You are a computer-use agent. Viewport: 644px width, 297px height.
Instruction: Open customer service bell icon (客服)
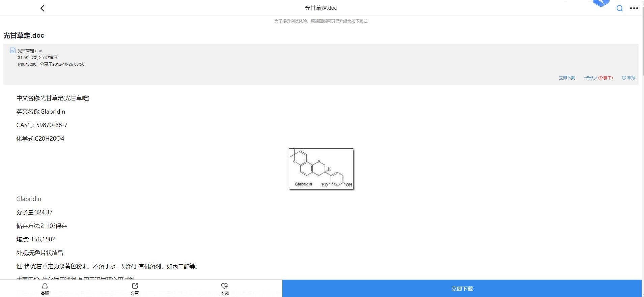point(45,289)
